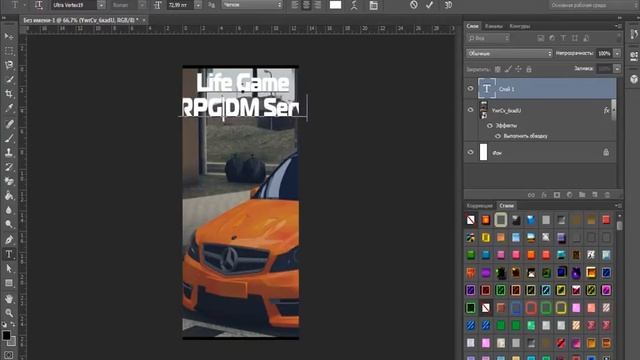The height and width of the screenshot is (360, 640).
Task: Select the Brush tool
Action: coord(9,138)
